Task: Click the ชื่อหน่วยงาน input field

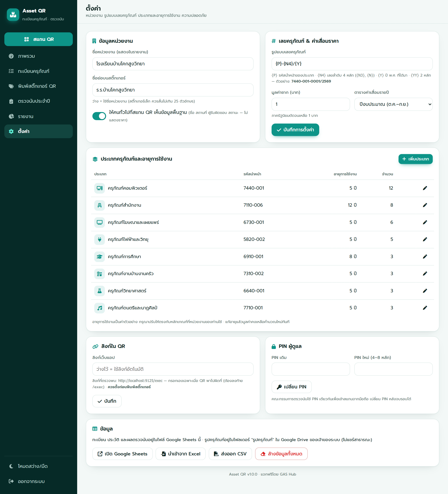Action: pyautogui.click(x=173, y=64)
